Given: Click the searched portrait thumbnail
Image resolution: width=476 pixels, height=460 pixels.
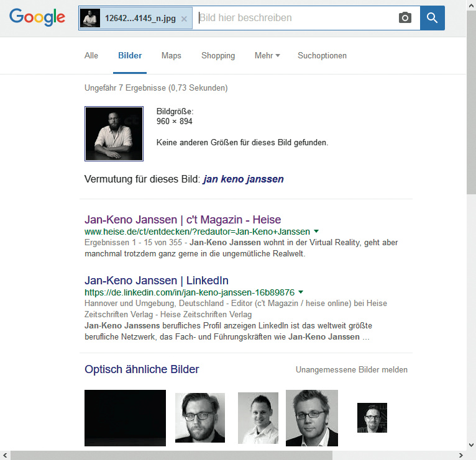Looking at the screenshot, I should [114, 133].
